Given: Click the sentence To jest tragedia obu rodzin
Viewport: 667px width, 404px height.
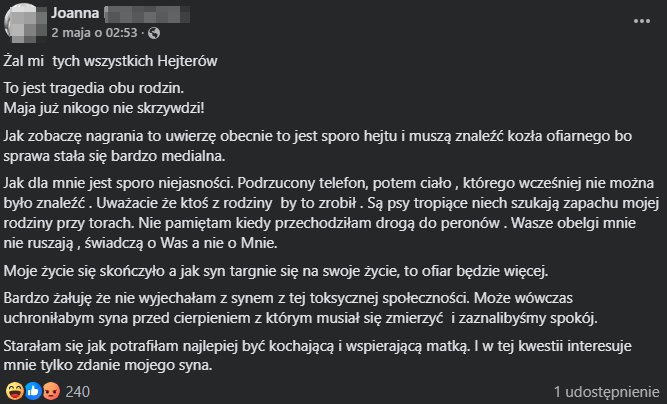Looking at the screenshot, I should tap(94, 88).
